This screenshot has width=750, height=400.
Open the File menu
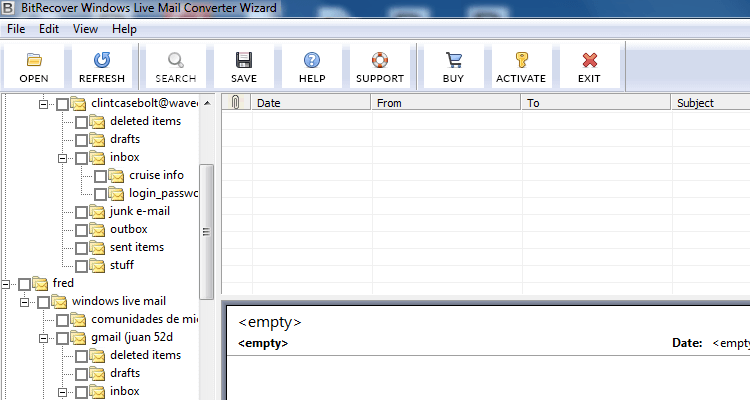pos(16,29)
